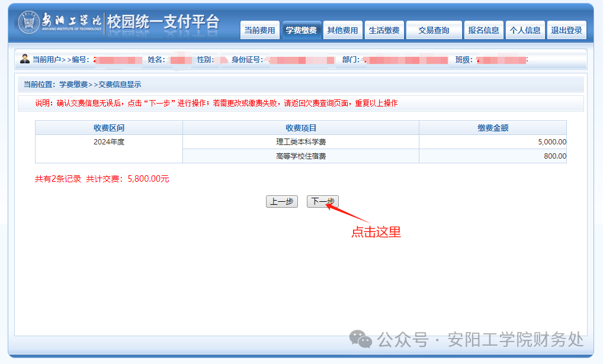The height and width of the screenshot is (364, 603).
Task: Click the 2024年度 period cell
Action: (x=109, y=142)
